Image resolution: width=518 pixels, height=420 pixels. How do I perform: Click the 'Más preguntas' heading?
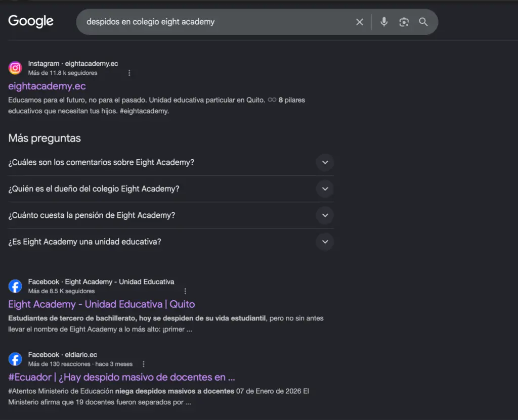click(x=45, y=138)
